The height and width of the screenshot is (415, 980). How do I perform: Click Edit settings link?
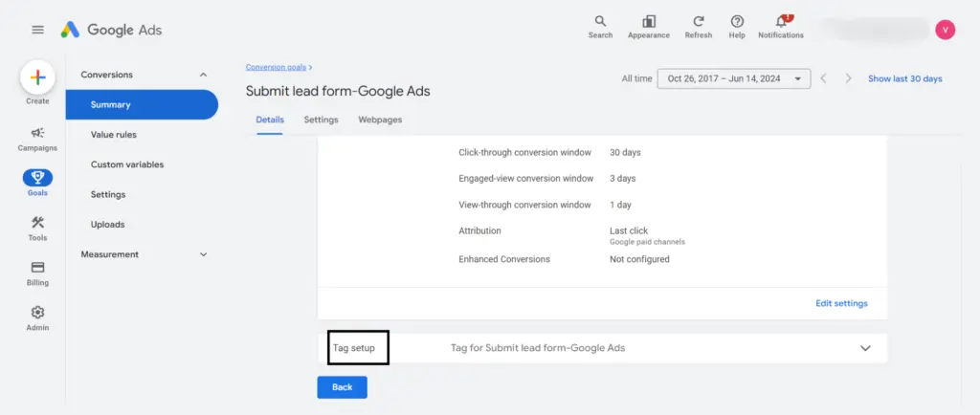click(x=841, y=303)
